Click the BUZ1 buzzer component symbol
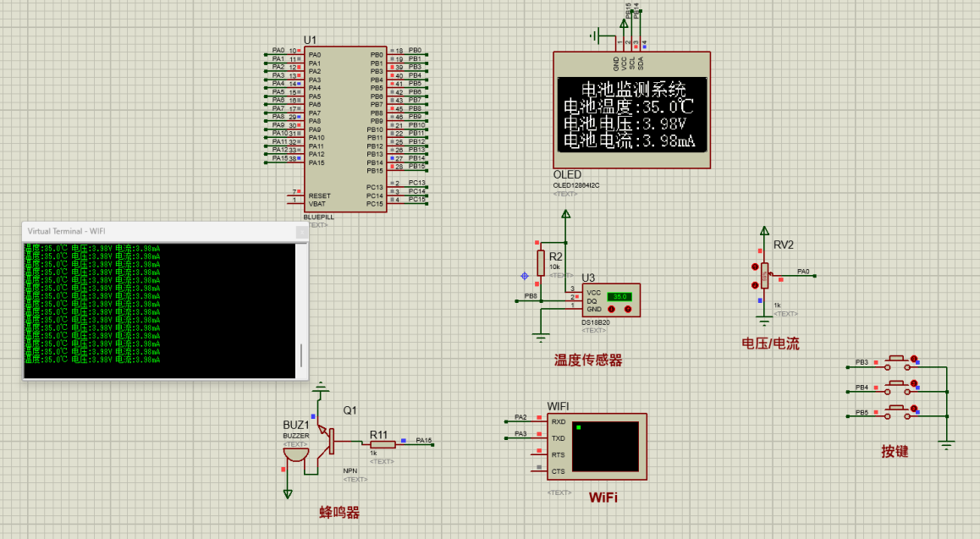This screenshot has width=980, height=539. click(295, 452)
